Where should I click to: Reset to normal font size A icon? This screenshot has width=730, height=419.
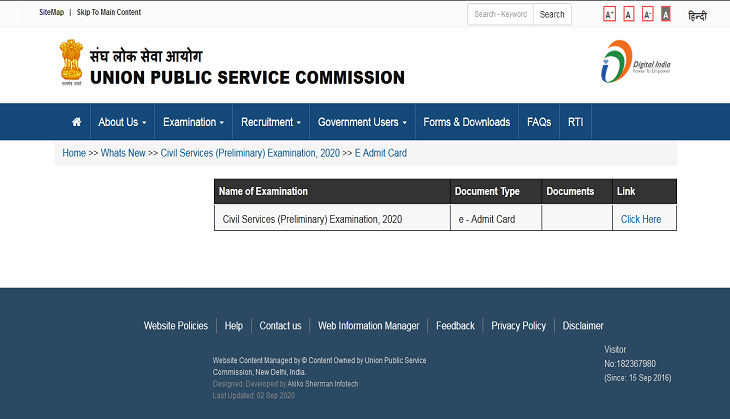coord(629,14)
